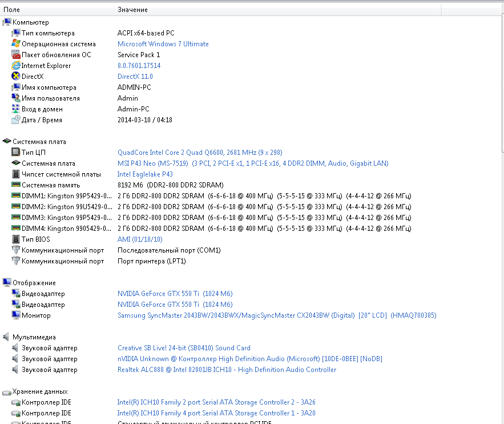The height and width of the screenshot is (424, 504).
Task: Select the Internet Explorer logo icon
Action: click(16, 66)
